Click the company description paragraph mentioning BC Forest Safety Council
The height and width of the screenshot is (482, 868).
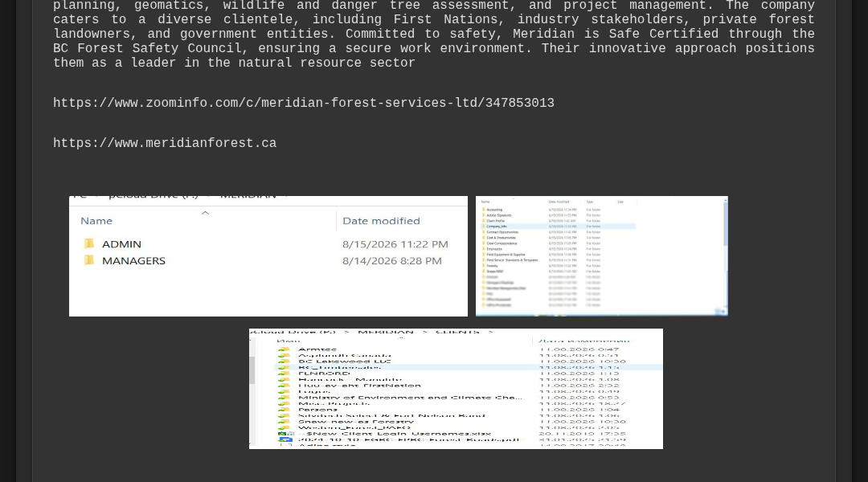coord(433,35)
